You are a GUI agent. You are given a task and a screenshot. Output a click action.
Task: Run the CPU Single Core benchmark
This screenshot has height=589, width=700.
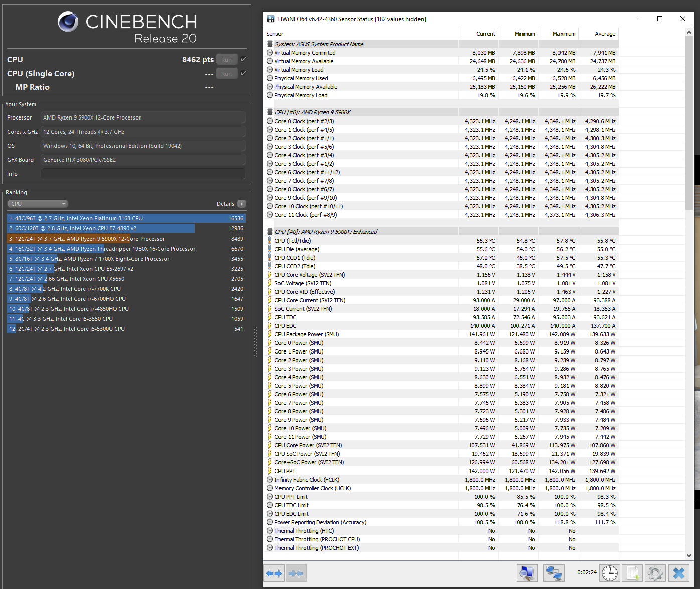coord(226,74)
